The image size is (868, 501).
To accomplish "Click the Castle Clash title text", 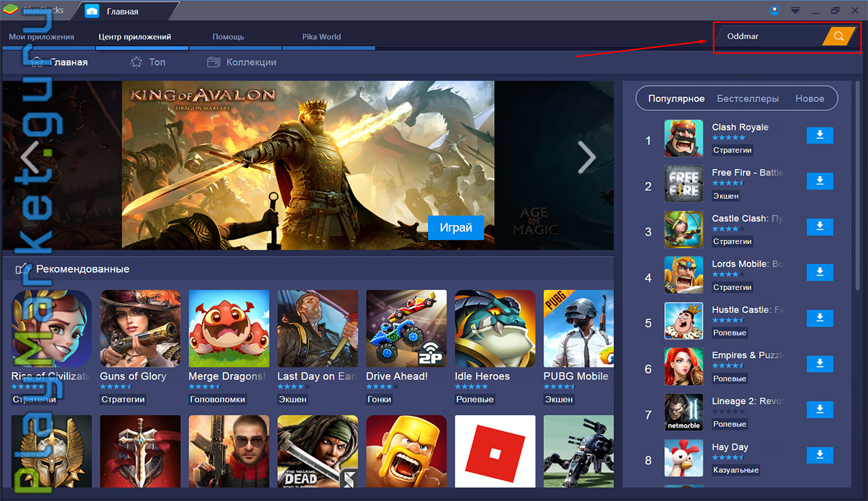I will point(748,218).
